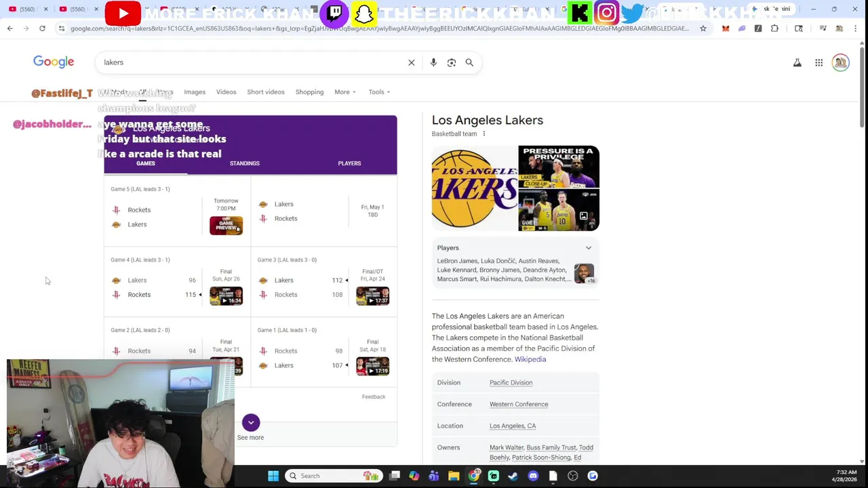
Task: Play the Game 5 preview video thumbnail
Action: [226, 226]
